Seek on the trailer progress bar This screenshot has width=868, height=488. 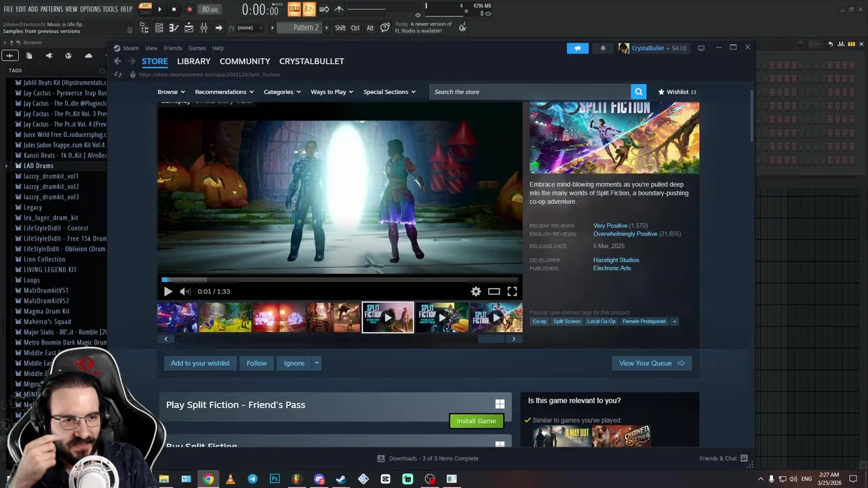tap(340, 279)
